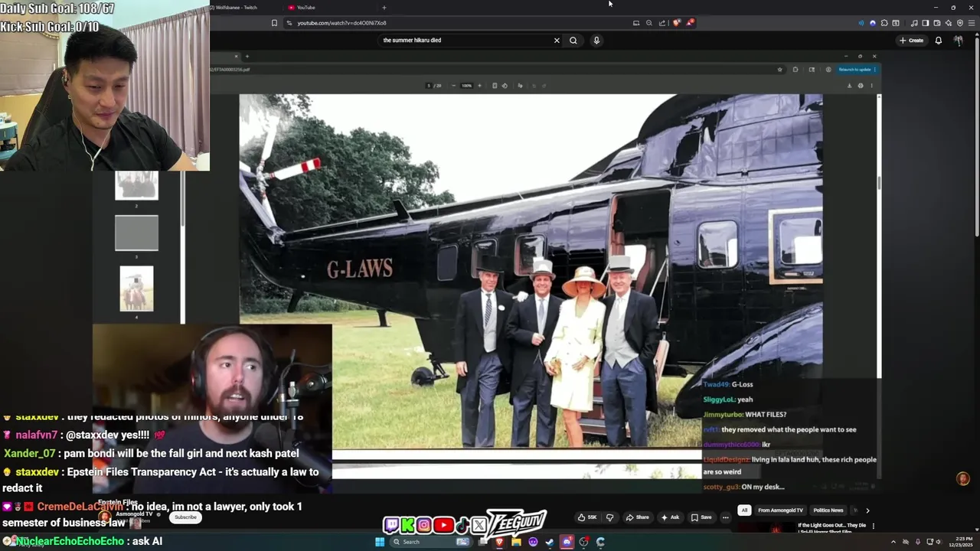Select the gray blank page thumbnail
The width and height of the screenshot is (980, 551).
click(136, 233)
